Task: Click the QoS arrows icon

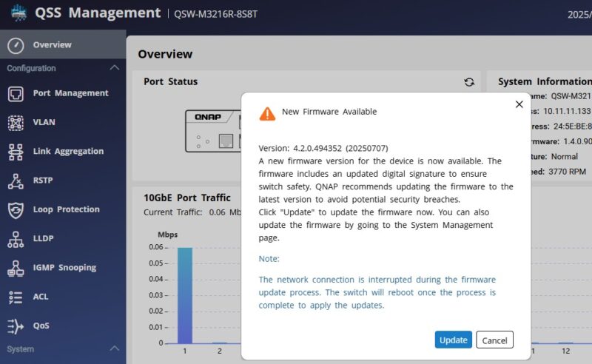Action: click(16, 326)
